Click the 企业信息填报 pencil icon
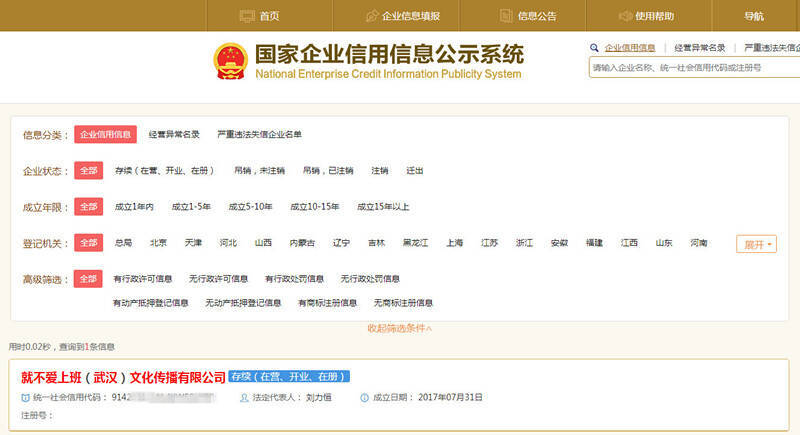Image resolution: width=800 pixels, height=435 pixels. point(372,16)
